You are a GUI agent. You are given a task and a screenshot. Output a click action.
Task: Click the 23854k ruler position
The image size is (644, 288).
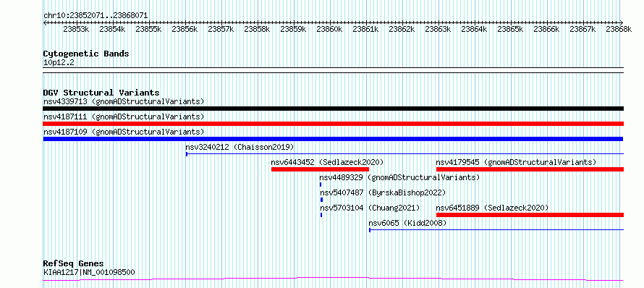113,29
